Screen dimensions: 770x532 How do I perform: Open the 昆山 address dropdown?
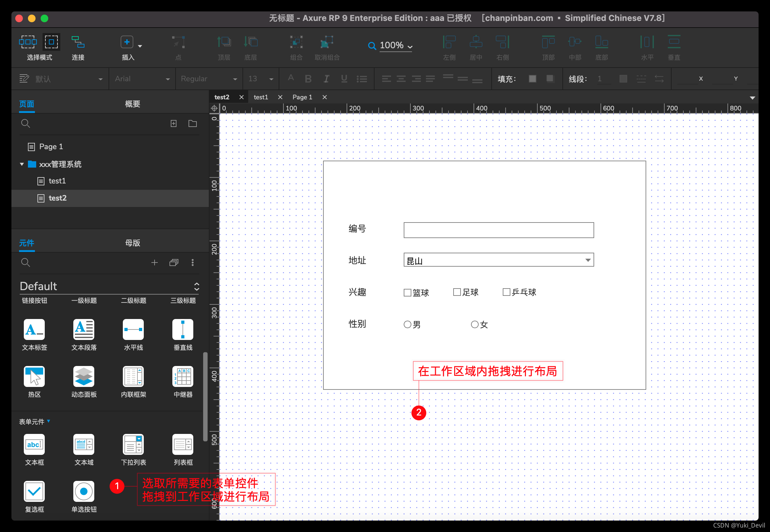(x=588, y=260)
